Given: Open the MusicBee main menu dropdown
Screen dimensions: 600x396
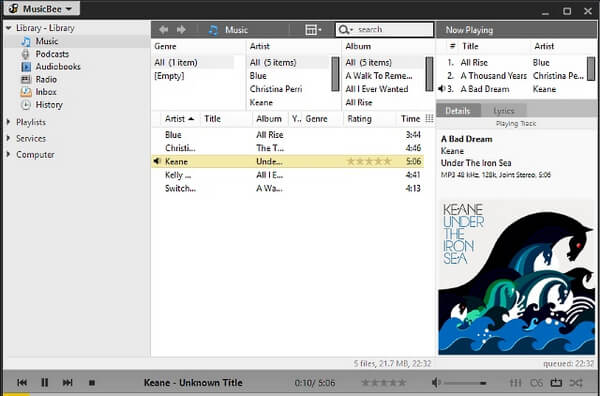Looking at the screenshot, I should pyautogui.click(x=42, y=8).
